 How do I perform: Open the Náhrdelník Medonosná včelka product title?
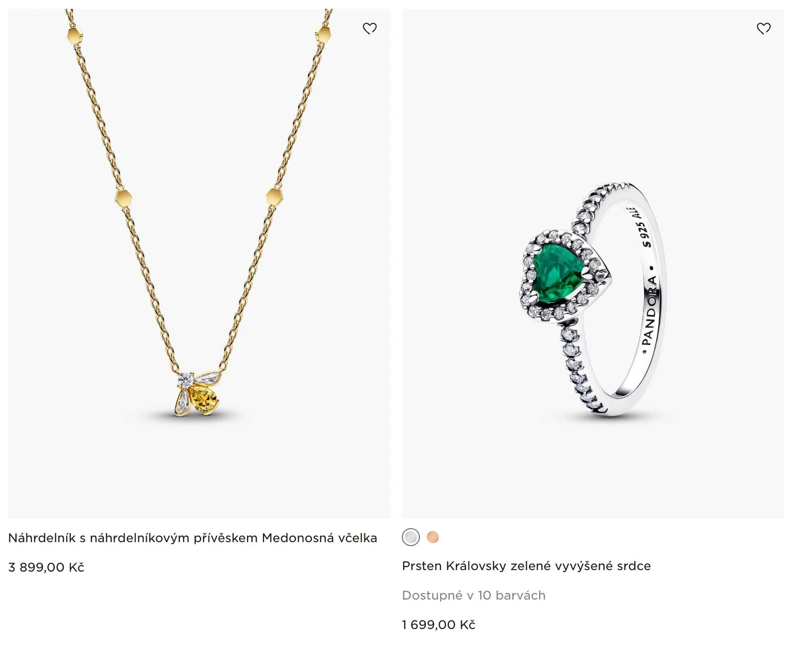click(x=192, y=538)
